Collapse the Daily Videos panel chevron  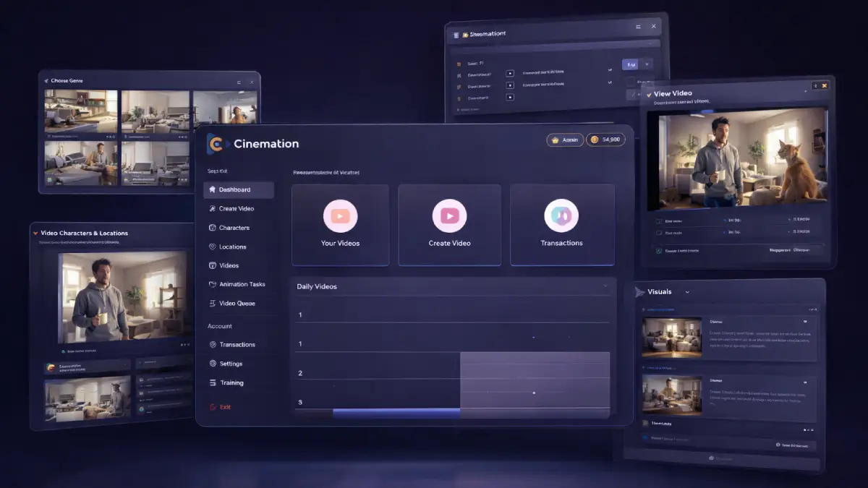click(605, 287)
